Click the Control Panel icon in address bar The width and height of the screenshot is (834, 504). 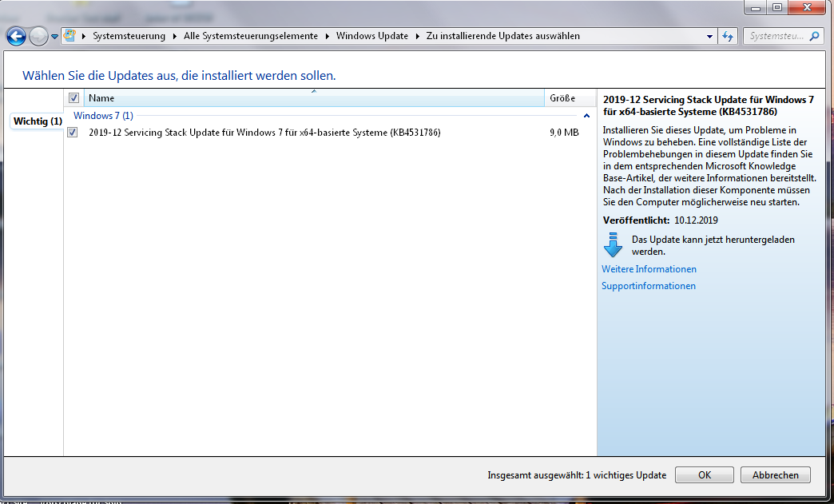tap(69, 36)
